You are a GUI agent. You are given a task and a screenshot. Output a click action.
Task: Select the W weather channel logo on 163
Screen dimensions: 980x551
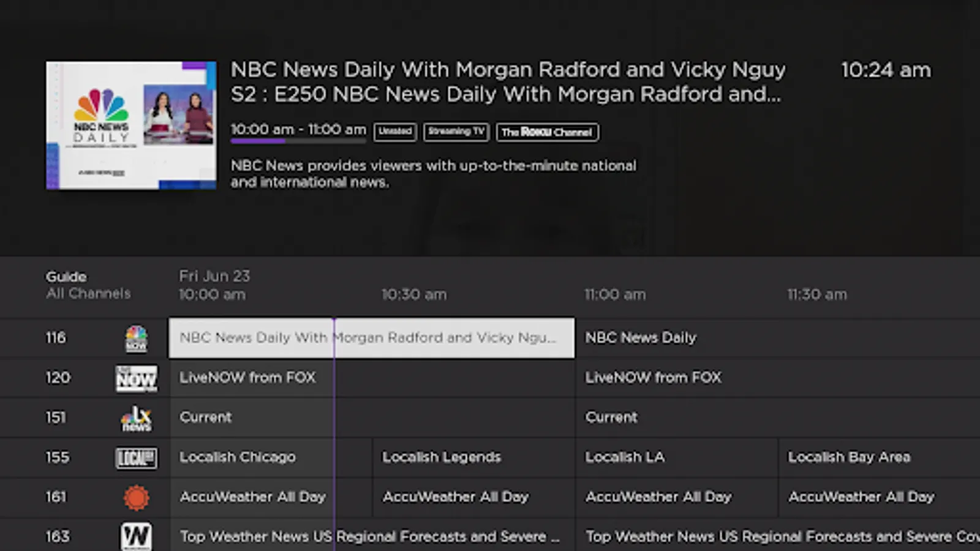[x=136, y=537]
